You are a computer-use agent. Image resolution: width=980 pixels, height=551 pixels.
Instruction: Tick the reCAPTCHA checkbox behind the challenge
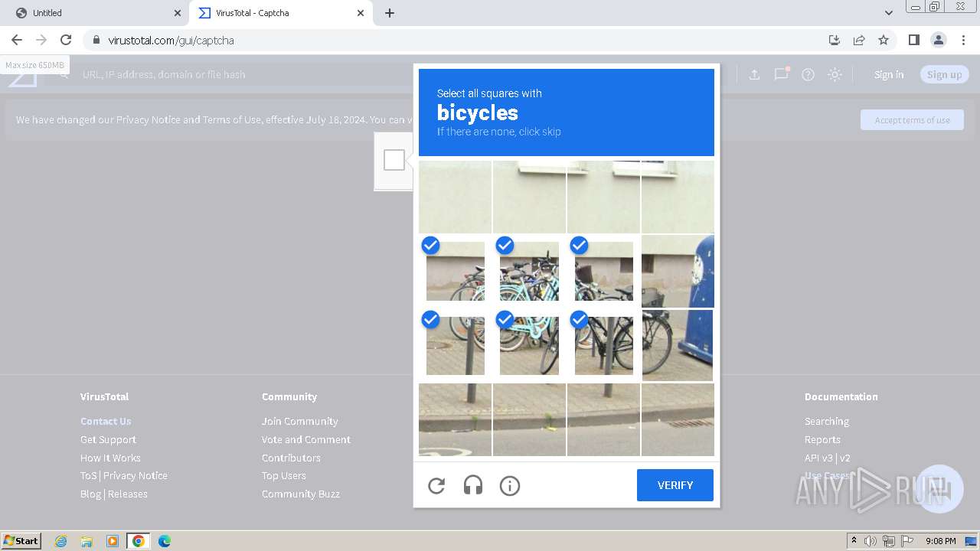(394, 160)
